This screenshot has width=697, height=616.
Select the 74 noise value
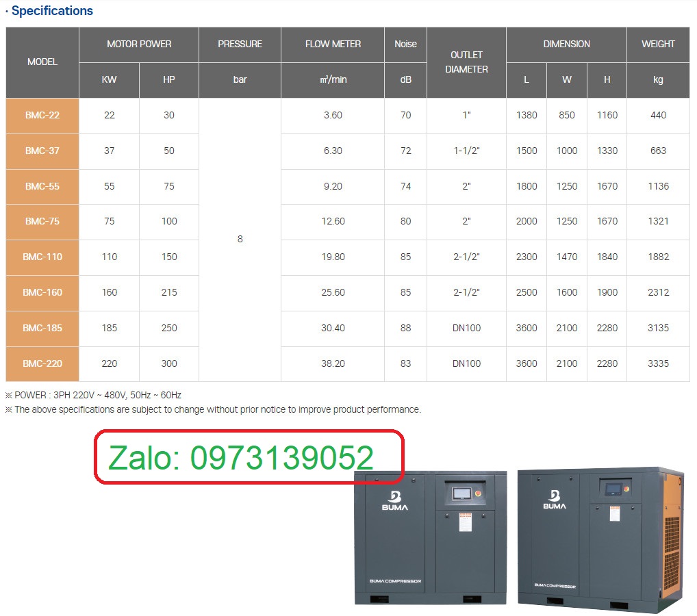[405, 186]
